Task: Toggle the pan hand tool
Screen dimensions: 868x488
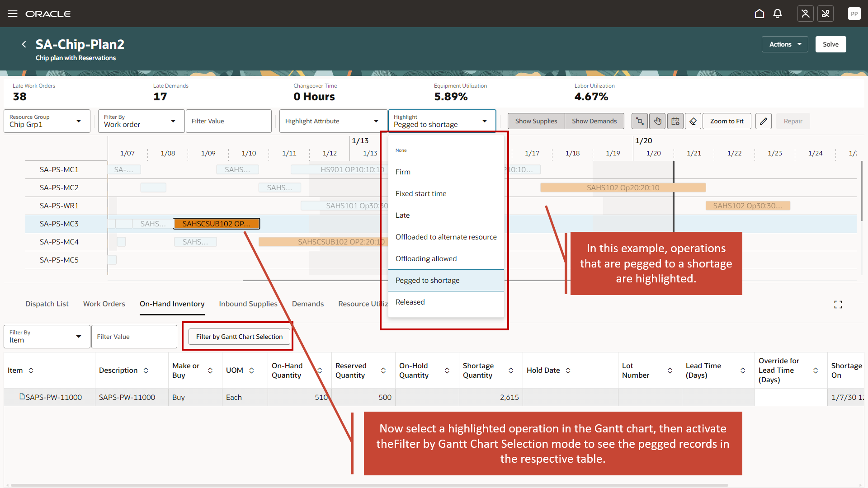Action: tap(657, 121)
